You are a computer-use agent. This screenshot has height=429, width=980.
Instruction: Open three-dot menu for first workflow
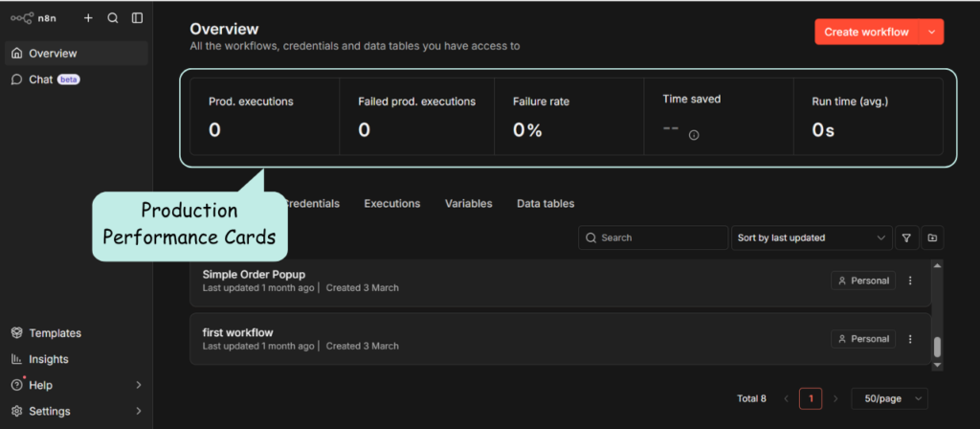[x=910, y=339]
